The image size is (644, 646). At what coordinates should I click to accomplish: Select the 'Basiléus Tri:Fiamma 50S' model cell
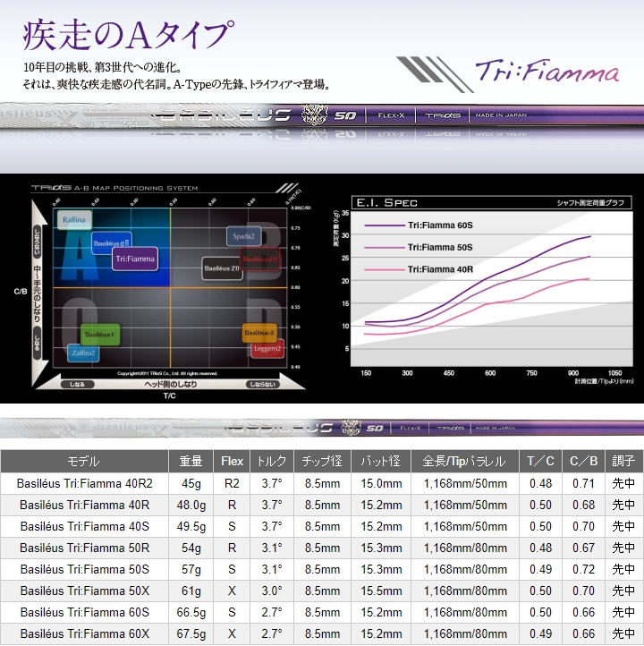(84, 569)
